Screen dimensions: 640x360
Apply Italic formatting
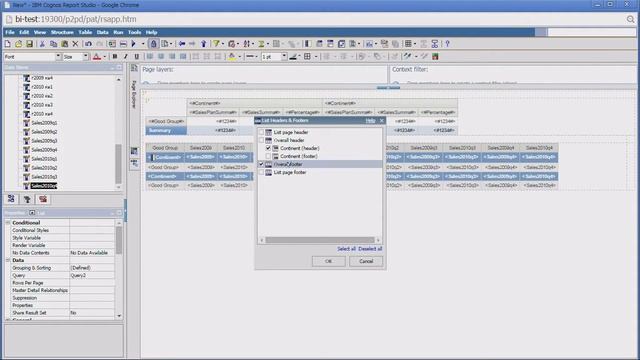point(126,57)
